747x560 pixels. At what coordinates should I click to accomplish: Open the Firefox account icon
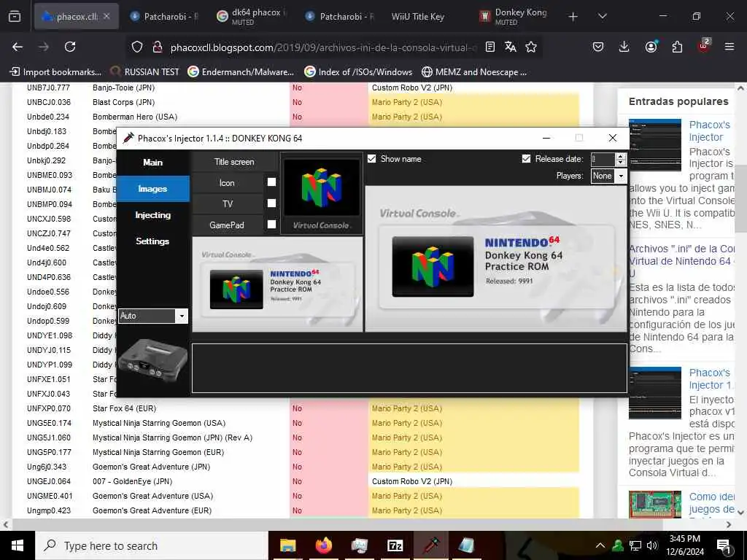click(x=651, y=47)
